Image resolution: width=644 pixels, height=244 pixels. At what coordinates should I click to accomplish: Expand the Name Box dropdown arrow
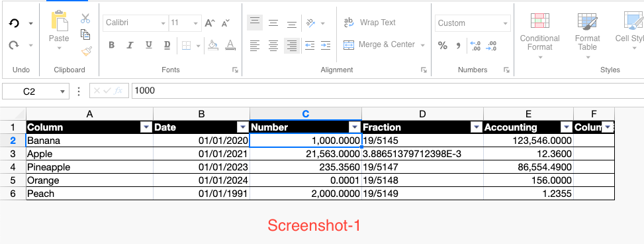[x=62, y=91]
